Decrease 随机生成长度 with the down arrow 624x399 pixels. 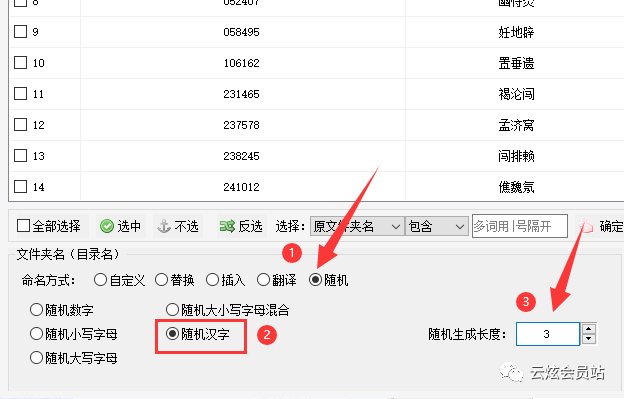(x=589, y=339)
